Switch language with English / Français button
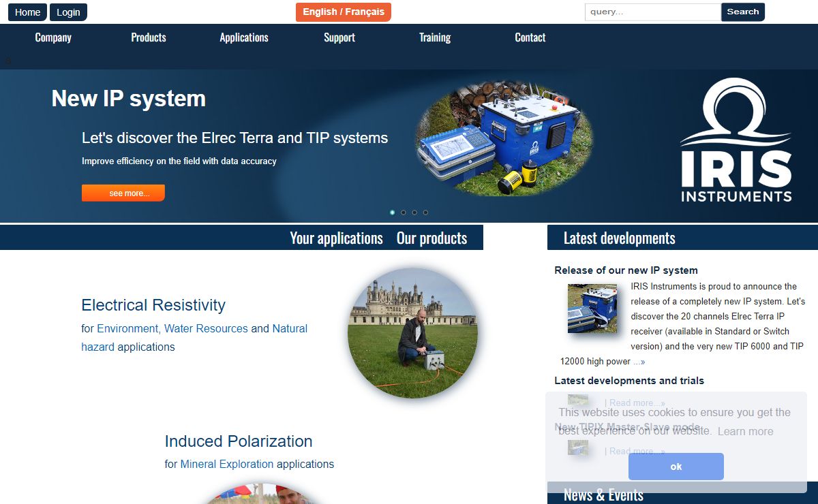This screenshot has height=504, width=818. click(344, 12)
